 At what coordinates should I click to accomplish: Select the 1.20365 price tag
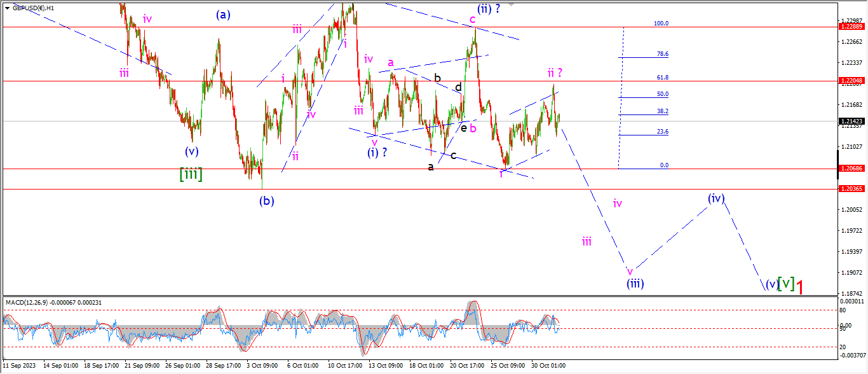click(x=851, y=189)
